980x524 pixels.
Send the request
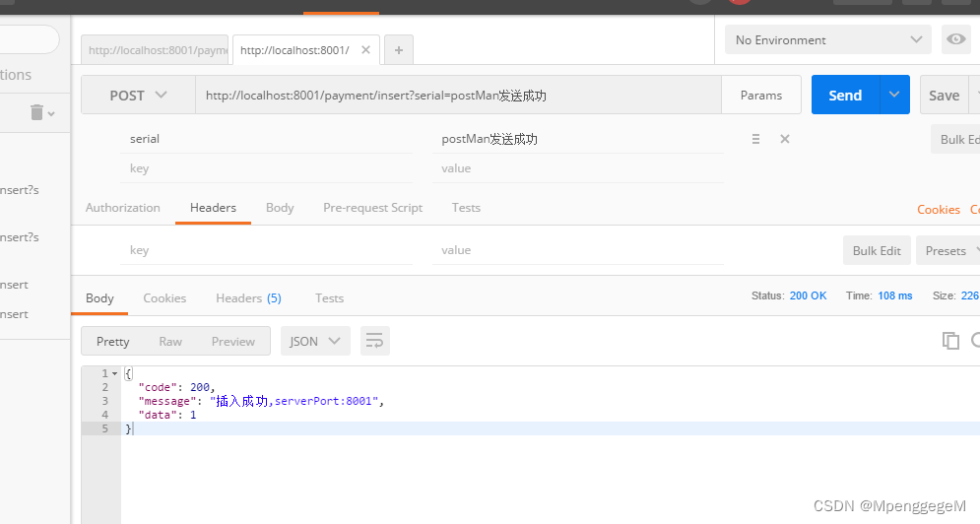(x=845, y=95)
